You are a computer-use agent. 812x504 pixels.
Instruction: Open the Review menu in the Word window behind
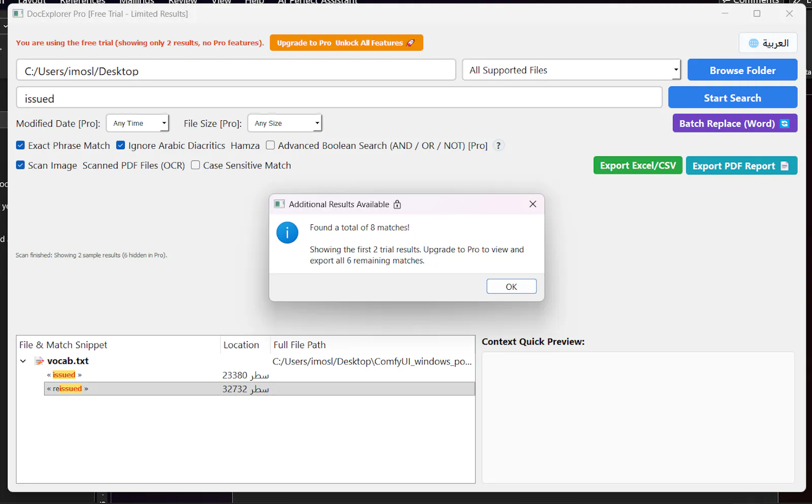[183, 2]
